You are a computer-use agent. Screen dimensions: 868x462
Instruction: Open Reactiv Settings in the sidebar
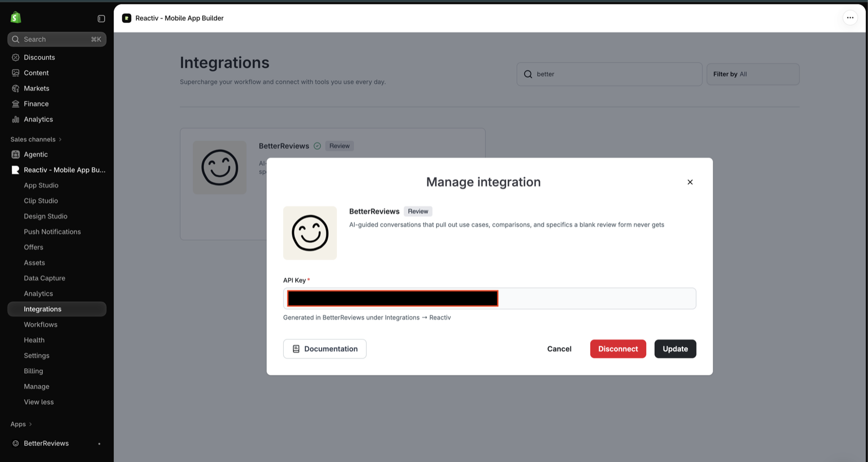(36, 356)
